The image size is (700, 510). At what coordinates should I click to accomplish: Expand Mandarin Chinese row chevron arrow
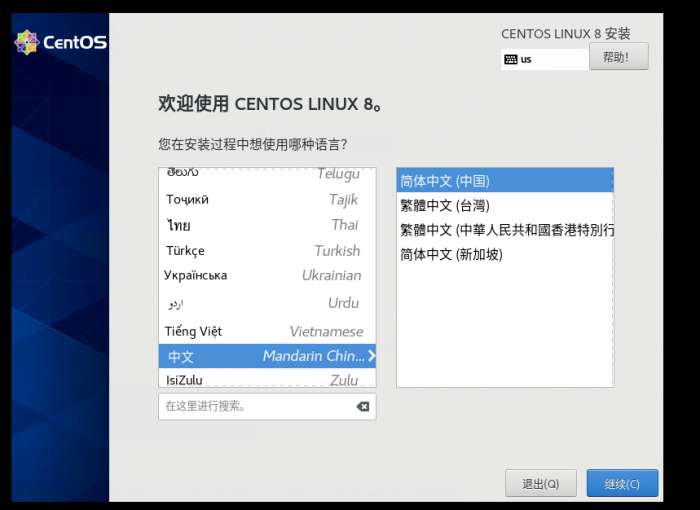point(371,356)
